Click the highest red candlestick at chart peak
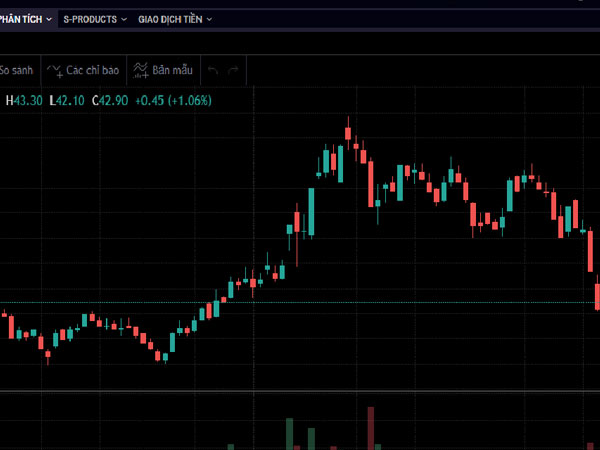 pyautogui.click(x=348, y=132)
